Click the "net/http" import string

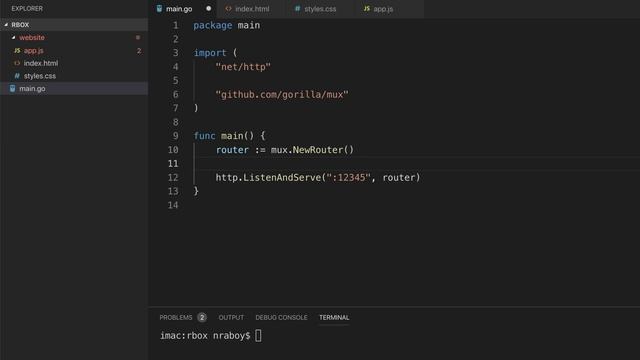pyautogui.click(x=243, y=67)
